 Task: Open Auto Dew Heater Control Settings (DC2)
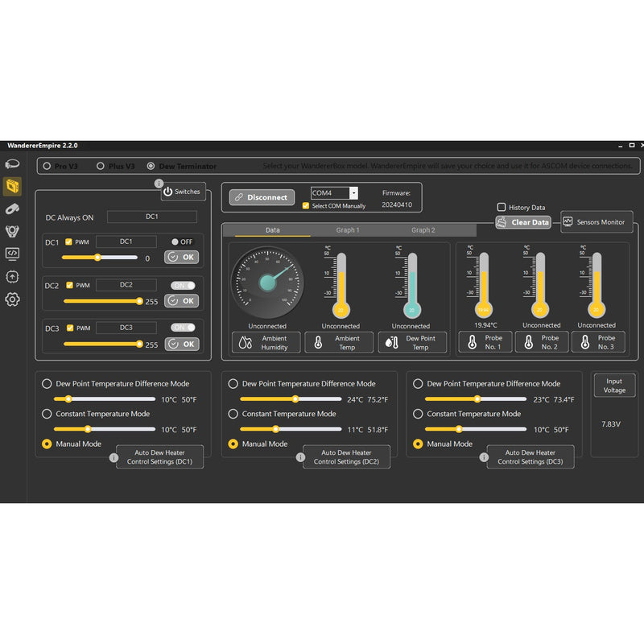(x=347, y=457)
